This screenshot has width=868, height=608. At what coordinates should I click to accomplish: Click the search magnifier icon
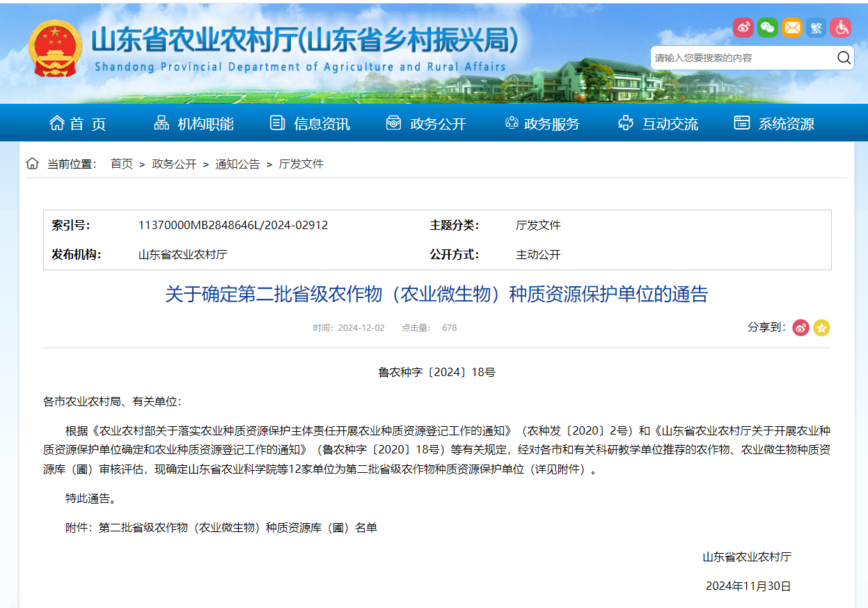(844, 58)
